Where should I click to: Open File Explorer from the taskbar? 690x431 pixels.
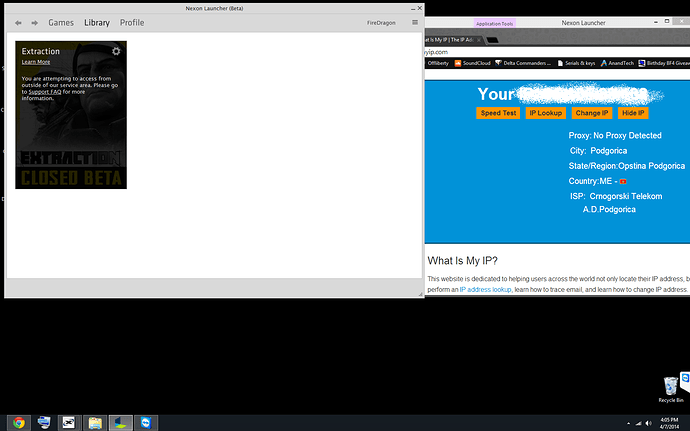pyautogui.click(x=93, y=421)
